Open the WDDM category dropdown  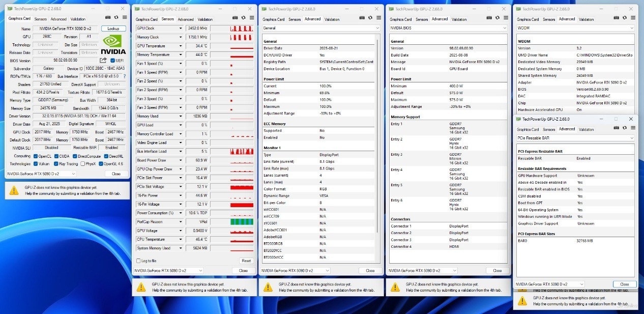coord(575,28)
